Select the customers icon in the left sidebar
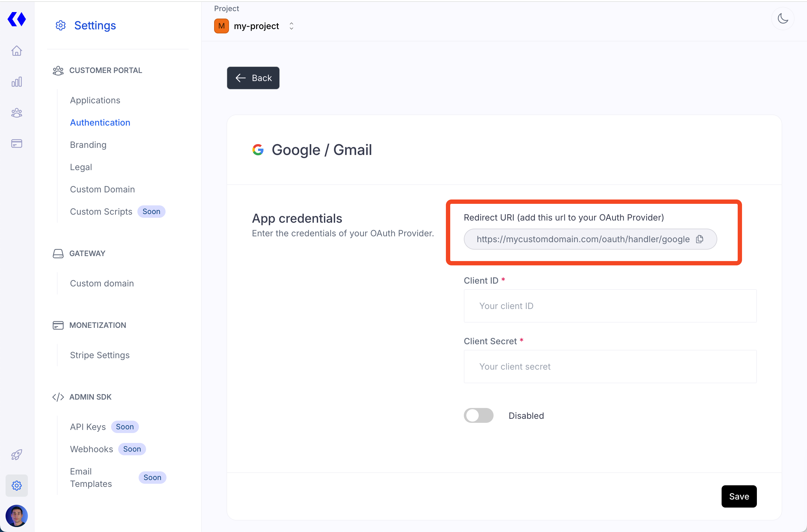Screen dimensions: 807x532 click(x=16, y=112)
